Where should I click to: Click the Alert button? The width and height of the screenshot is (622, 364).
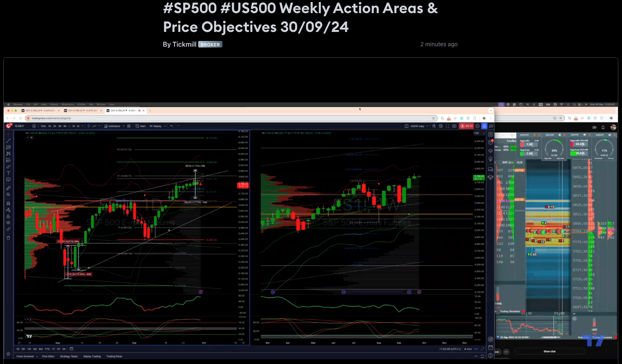pos(140,126)
